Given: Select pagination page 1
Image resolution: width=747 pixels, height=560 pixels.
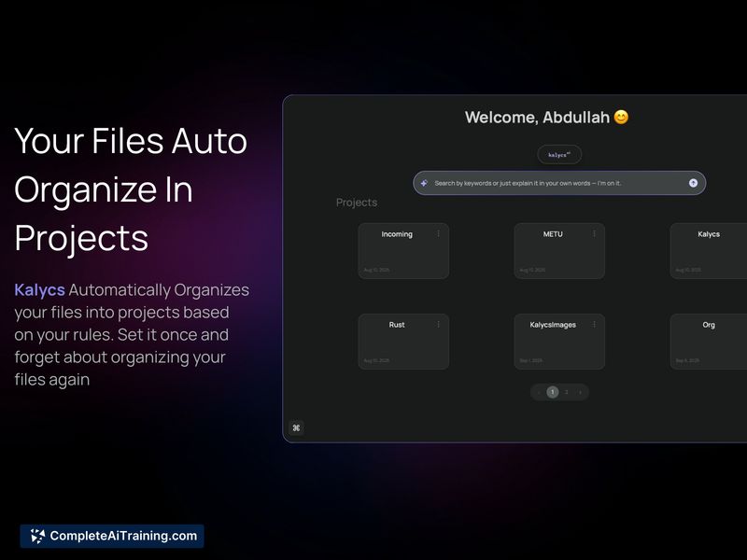Looking at the screenshot, I should point(552,392).
